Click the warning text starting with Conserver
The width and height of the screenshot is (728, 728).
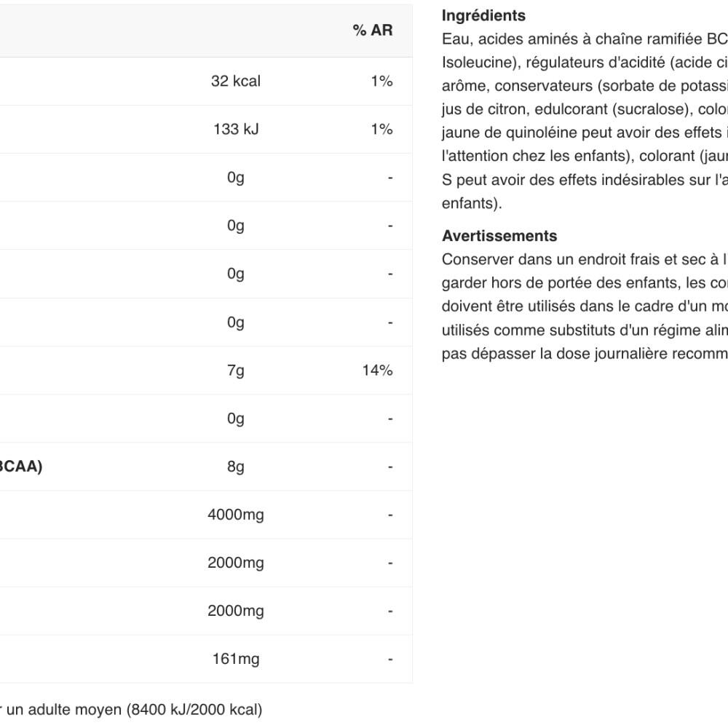pyautogui.click(x=585, y=306)
